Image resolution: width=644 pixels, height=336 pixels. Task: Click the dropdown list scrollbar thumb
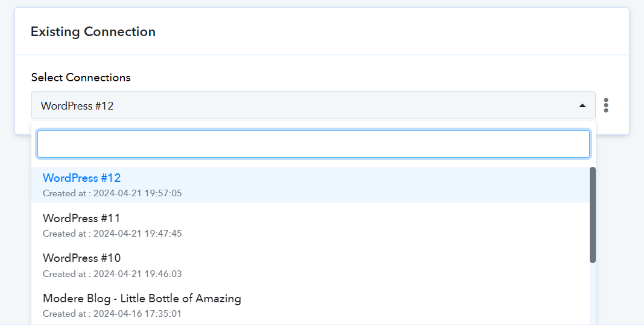[593, 215]
